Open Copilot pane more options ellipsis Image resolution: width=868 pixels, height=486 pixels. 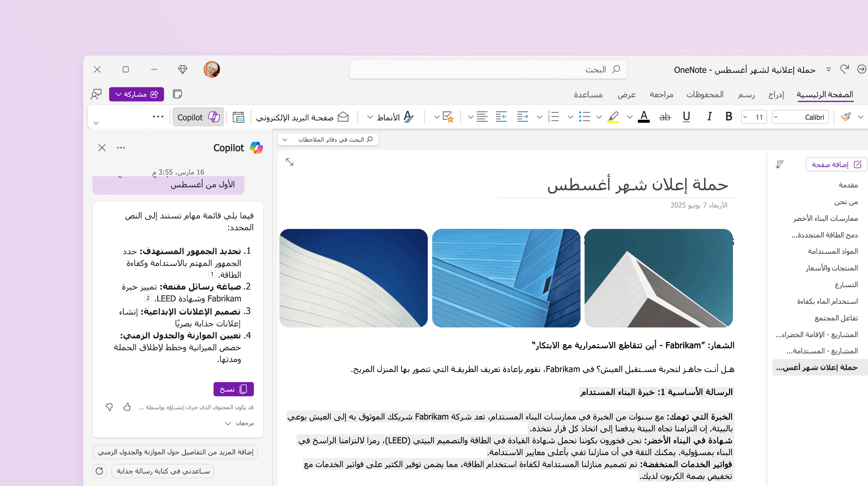click(121, 148)
